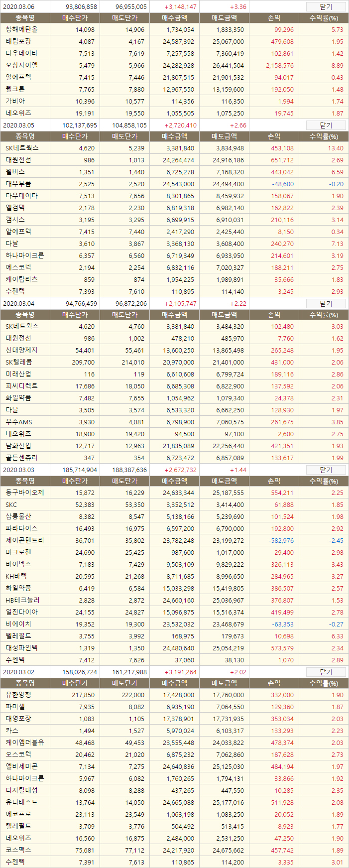Screen dimensions: 349x868
Task: Select the 2020.03.03 date cell
Action: click(x=19, y=470)
